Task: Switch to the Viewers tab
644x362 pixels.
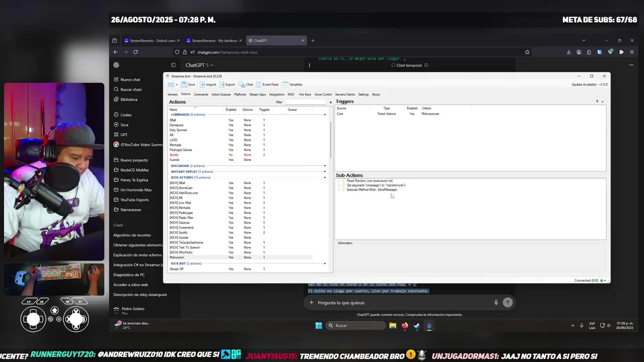Action: pyautogui.click(x=173, y=95)
